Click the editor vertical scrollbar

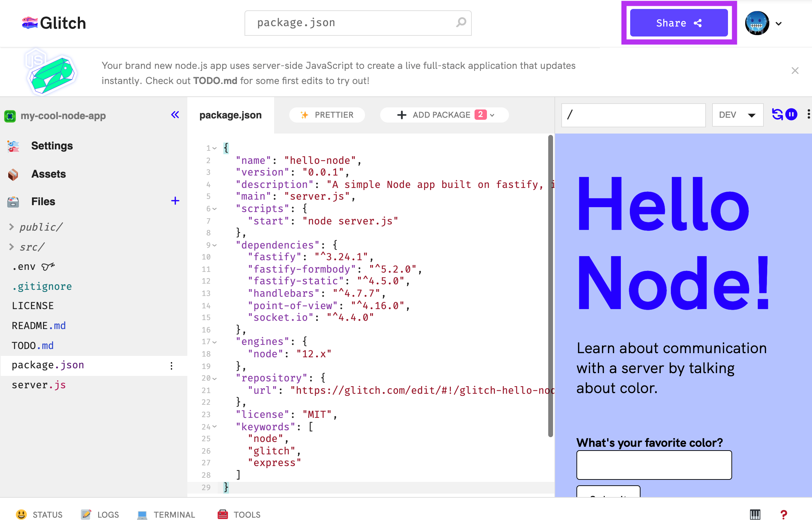coord(550,286)
